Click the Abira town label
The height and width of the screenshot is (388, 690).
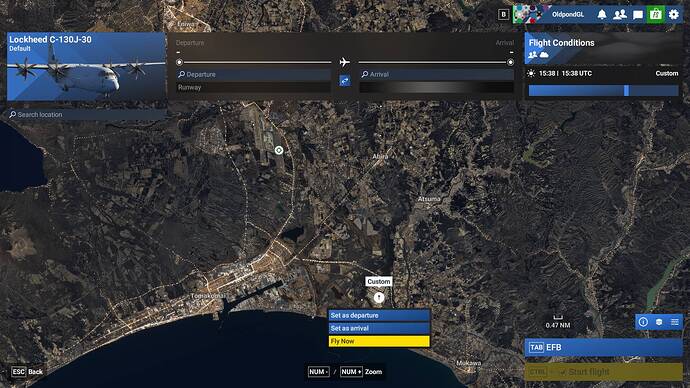coord(380,157)
